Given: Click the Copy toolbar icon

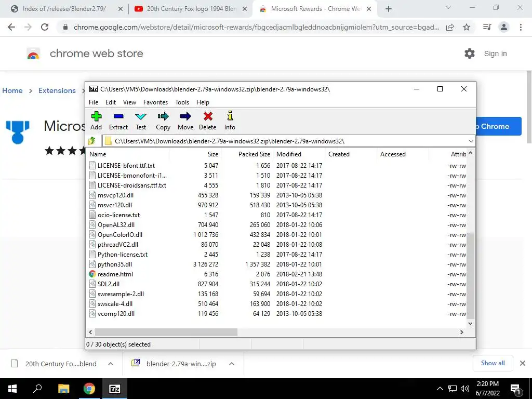Looking at the screenshot, I should [163, 121].
